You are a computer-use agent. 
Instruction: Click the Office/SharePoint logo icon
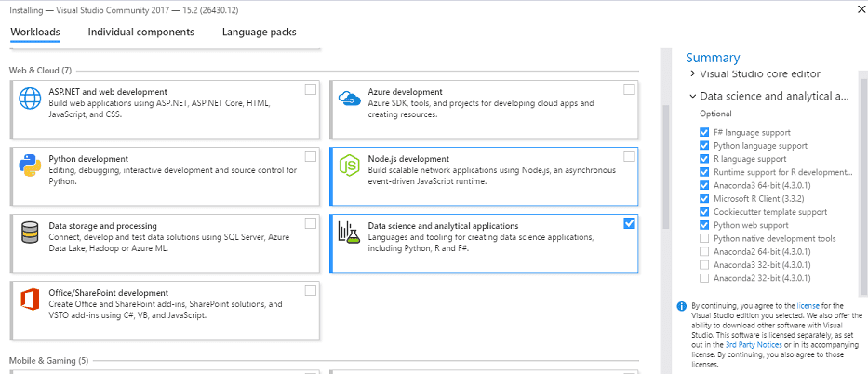point(31,300)
